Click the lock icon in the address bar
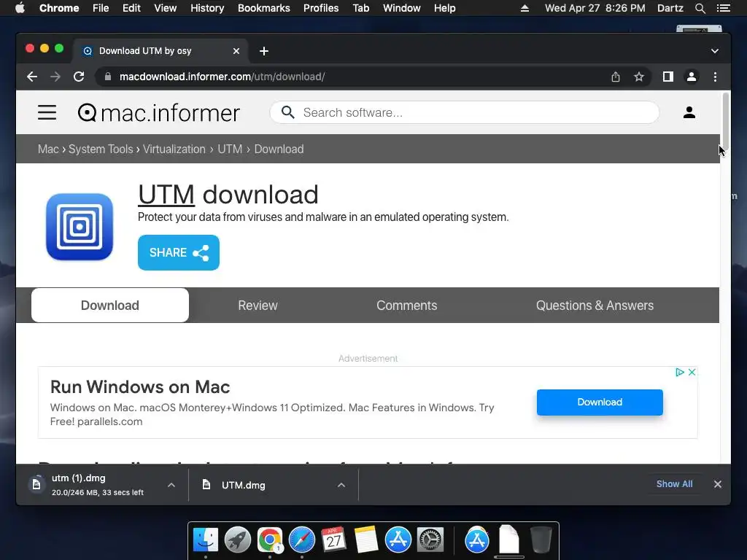Viewport: 747px width, 560px height. [x=108, y=77]
